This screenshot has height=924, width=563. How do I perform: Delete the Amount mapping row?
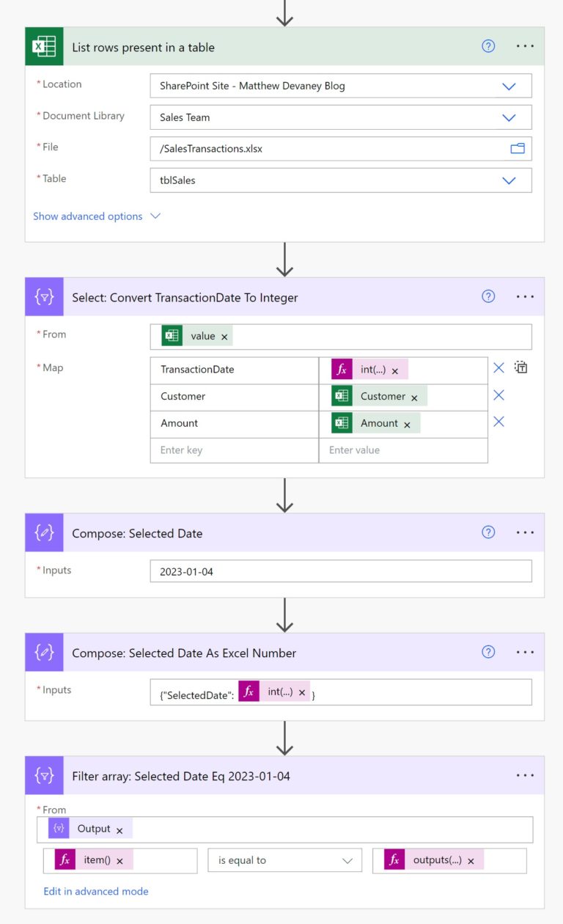(499, 422)
